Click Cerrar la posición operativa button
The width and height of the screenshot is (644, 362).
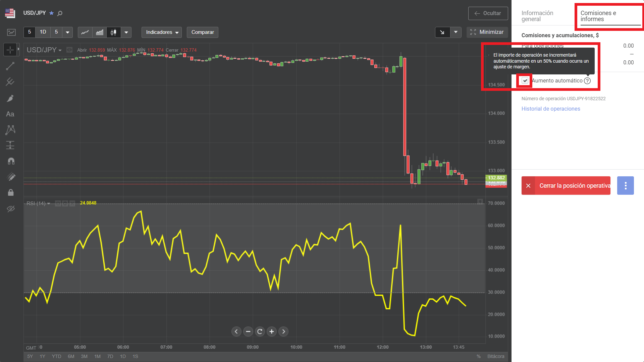(x=566, y=186)
